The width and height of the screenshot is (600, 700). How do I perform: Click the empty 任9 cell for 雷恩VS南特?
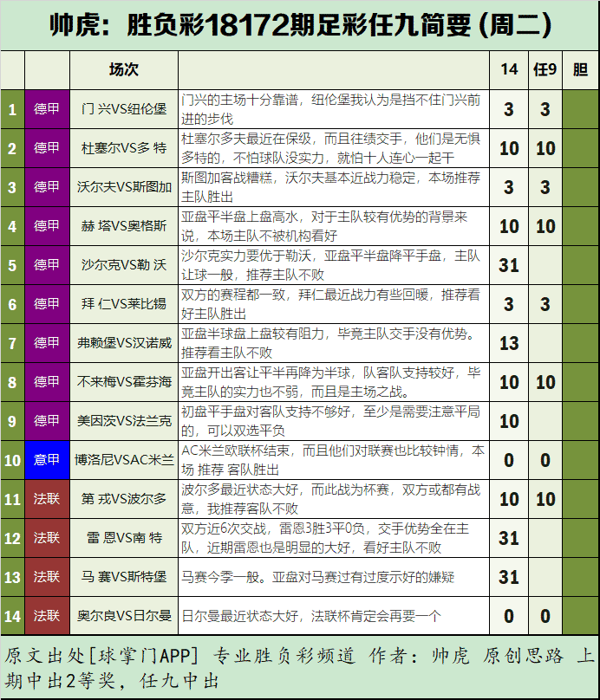[545, 538]
